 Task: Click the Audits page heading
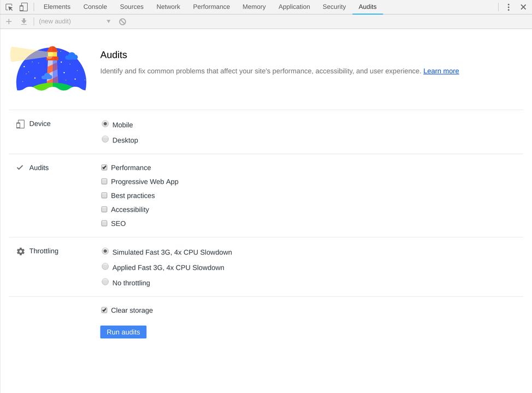[114, 55]
